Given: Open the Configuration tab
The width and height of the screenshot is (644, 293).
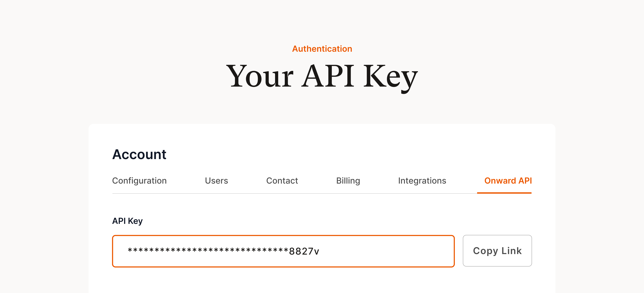Looking at the screenshot, I should (x=139, y=181).
